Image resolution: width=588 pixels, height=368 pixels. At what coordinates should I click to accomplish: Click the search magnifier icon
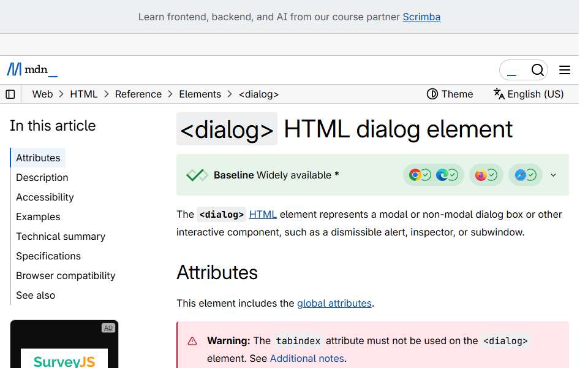tap(537, 70)
